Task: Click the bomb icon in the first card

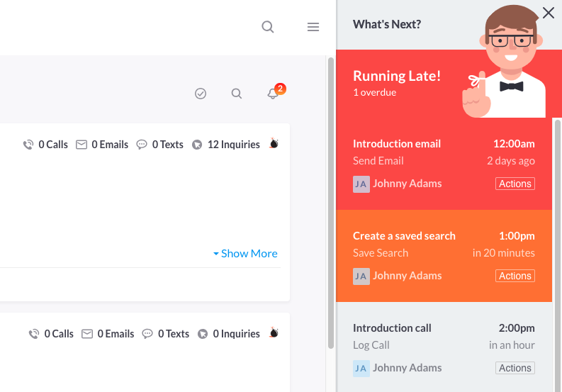Action: pyautogui.click(x=274, y=143)
